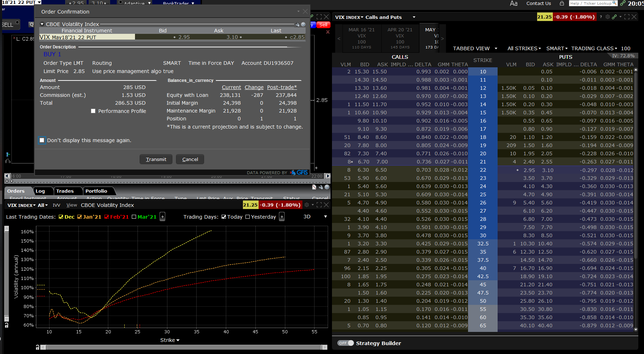Check the Yesterday trading day
The width and height of the screenshot is (644, 354).
[248, 217]
